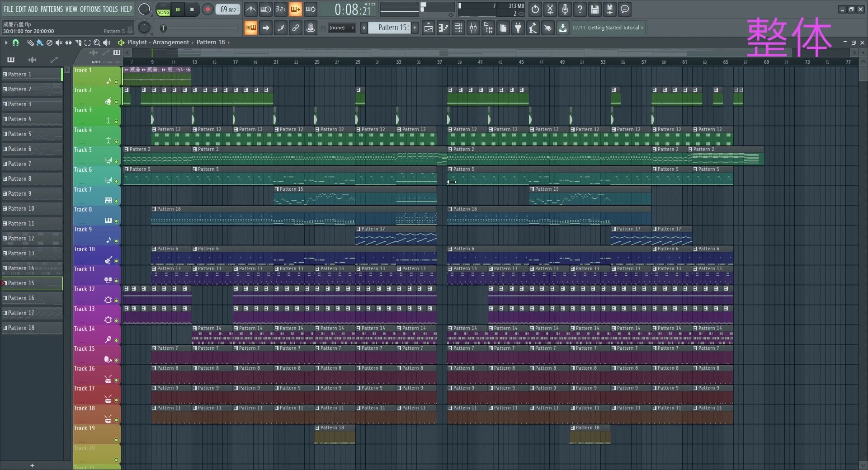
Task: Pause playback with the pause button
Action: (x=178, y=9)
